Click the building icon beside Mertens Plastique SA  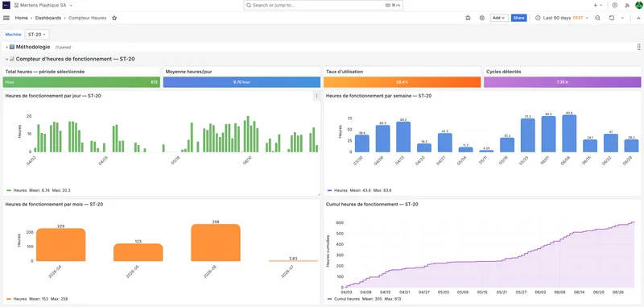tap(16, 6)
